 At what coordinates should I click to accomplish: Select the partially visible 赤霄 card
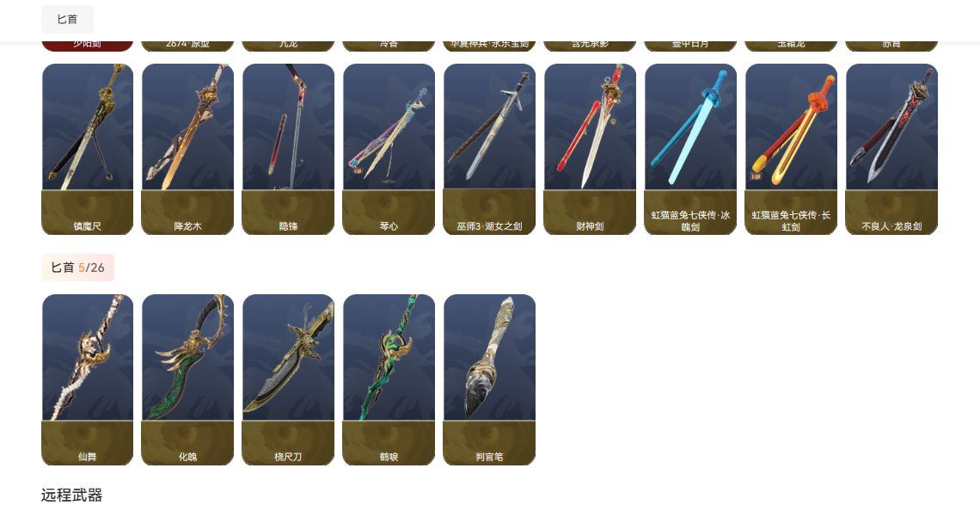tap(891, 46)
